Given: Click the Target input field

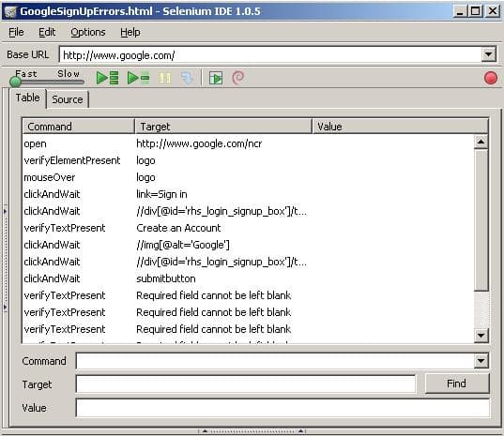Looking at the screenshot, I should pos(246,384).
